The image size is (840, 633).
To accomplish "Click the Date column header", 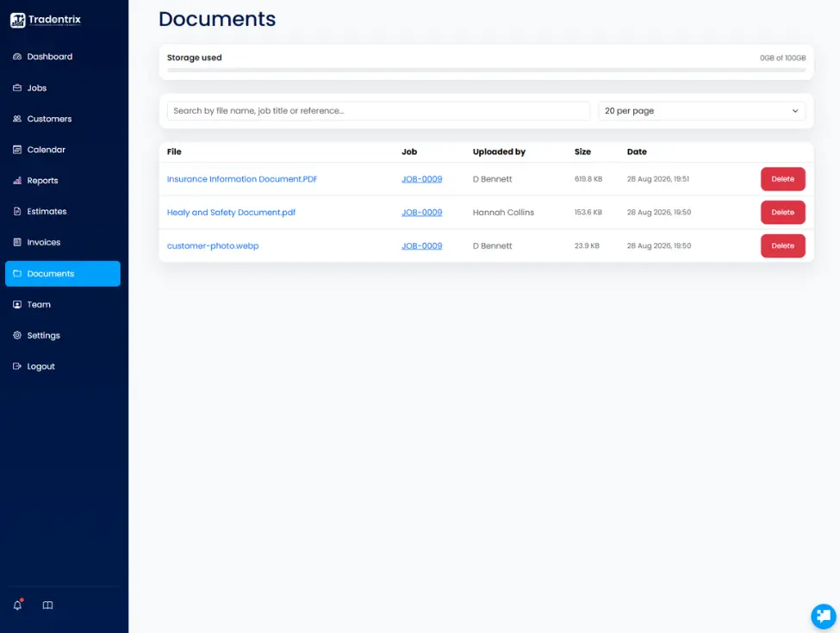I will coord(637,152).
